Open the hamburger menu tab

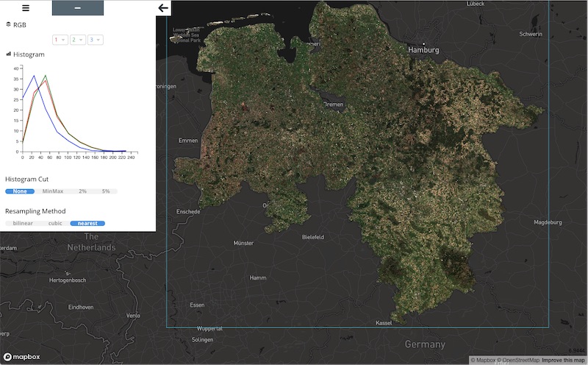click(x=26, y=8)
